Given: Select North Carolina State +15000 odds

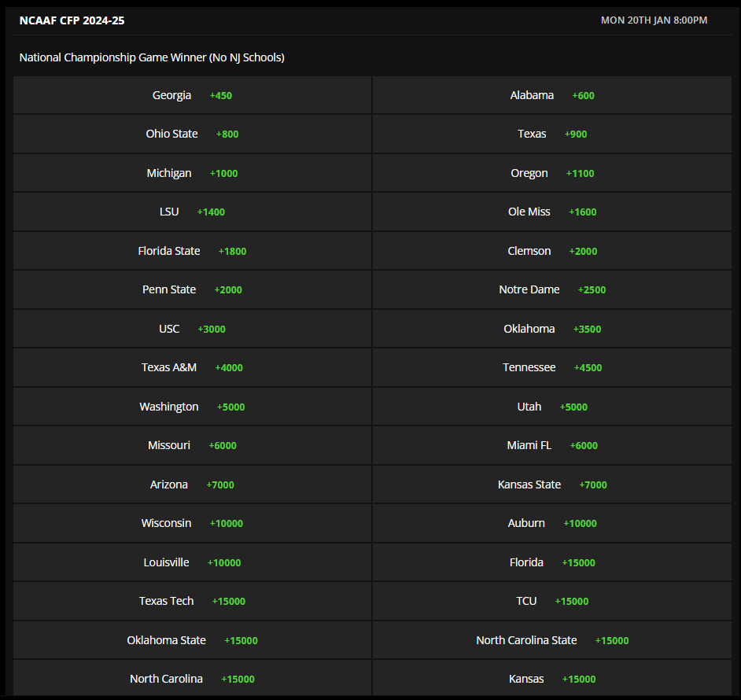Looking at the screenshot, I should click(552, 640).
